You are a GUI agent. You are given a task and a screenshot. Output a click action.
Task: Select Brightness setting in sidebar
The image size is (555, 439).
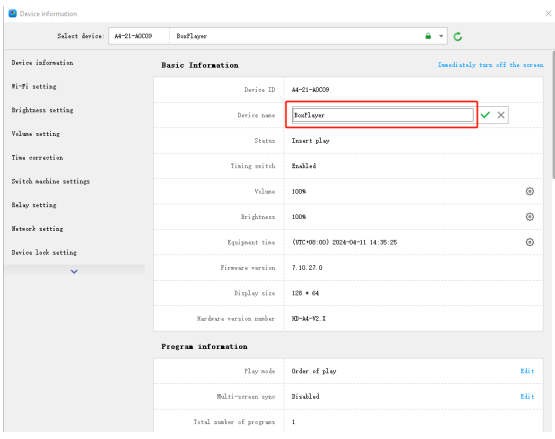(42, 110)
